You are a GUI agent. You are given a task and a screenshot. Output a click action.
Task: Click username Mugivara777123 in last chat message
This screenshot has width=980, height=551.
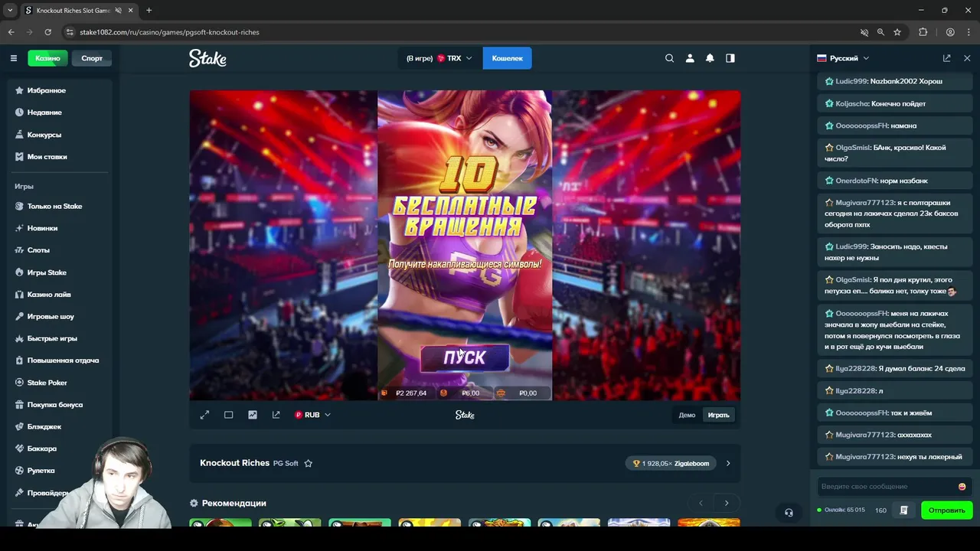click(865, 457)
